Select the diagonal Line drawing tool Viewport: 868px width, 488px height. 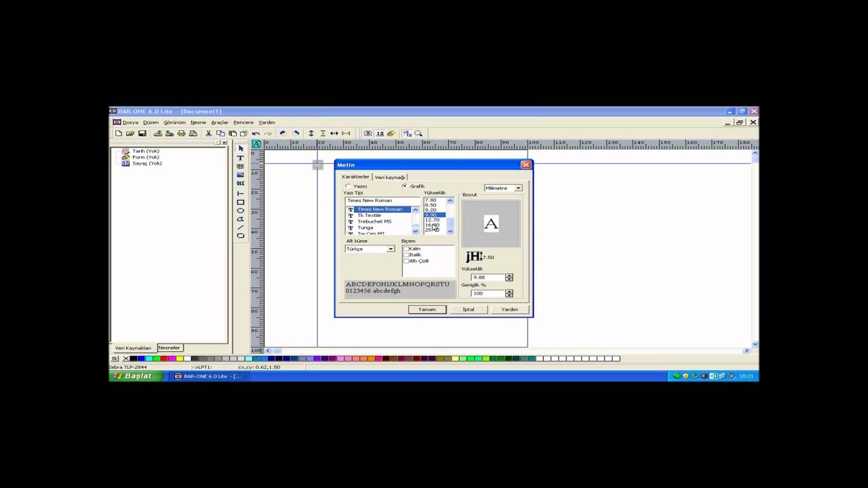[x=241, y=227]
